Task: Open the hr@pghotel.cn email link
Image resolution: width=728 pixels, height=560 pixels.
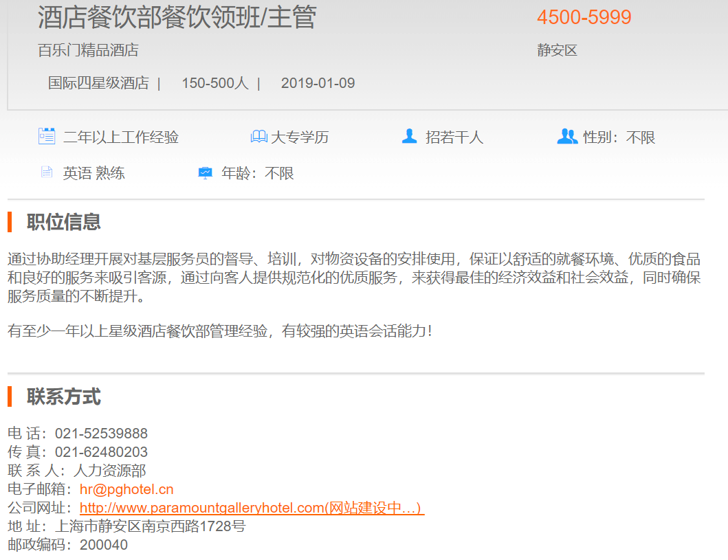Action: coord(126,489)
